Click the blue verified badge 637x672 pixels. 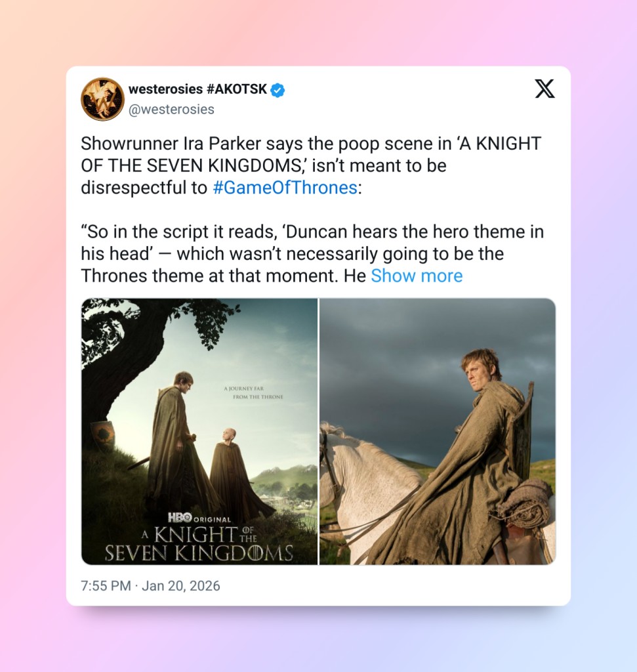click(277, 90)
